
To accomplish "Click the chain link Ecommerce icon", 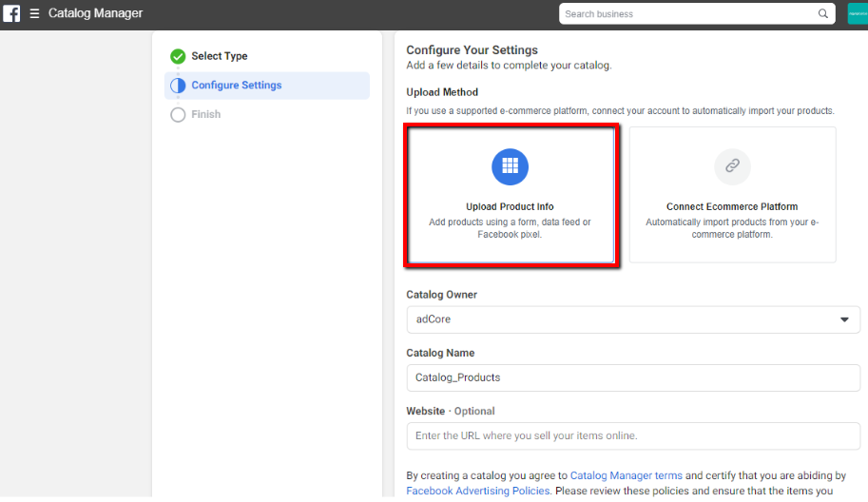I will click(x=732, y=166).
